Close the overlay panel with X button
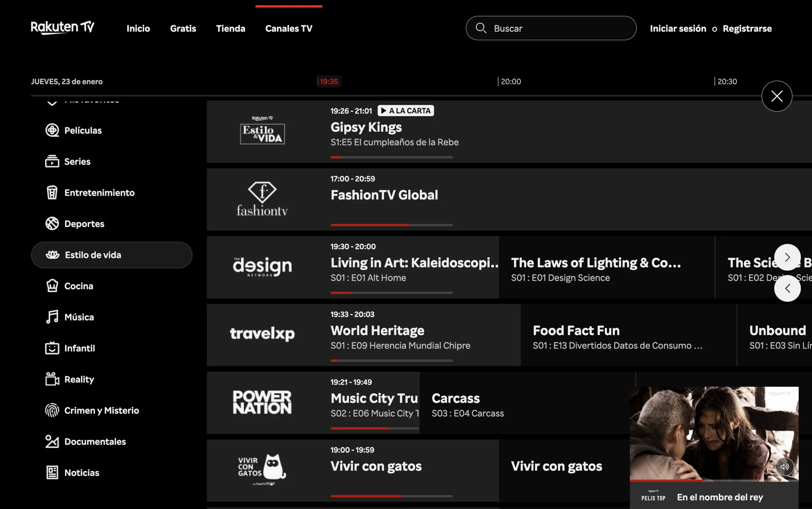The image size is (812, 509). 777,96
